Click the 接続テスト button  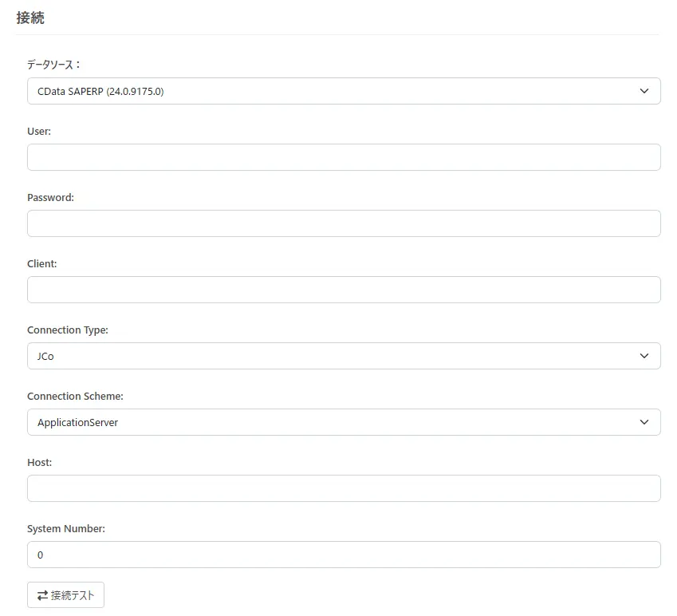65,594
